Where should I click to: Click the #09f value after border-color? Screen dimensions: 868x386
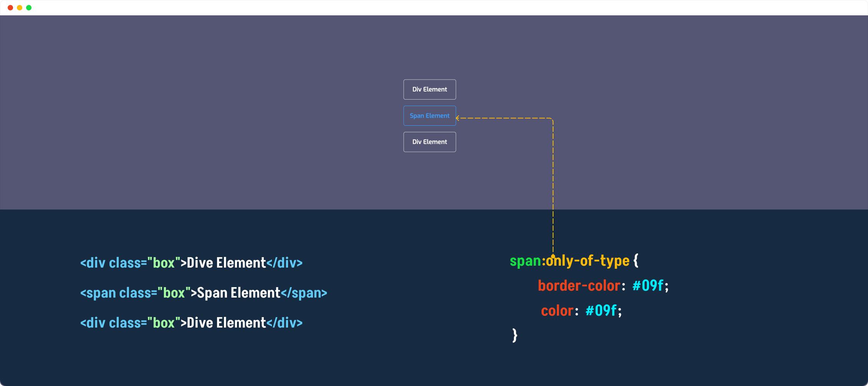[x=648, y=286]
